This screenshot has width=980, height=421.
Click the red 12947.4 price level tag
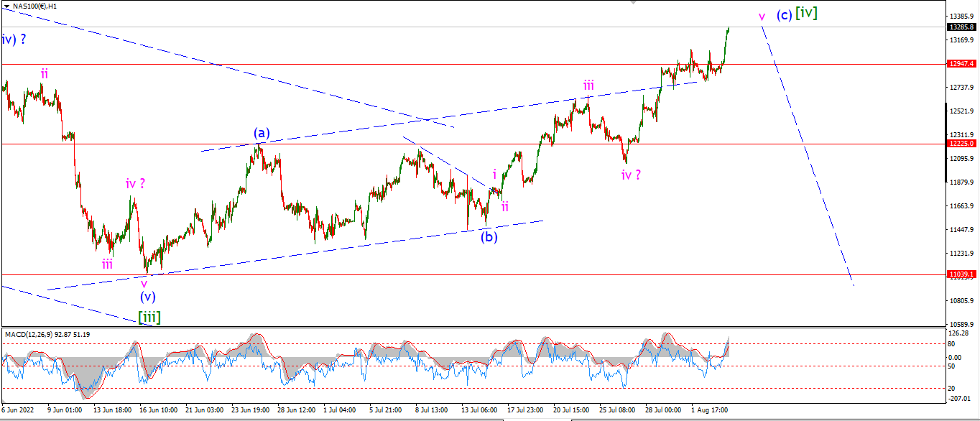click(x=961, y=64)
